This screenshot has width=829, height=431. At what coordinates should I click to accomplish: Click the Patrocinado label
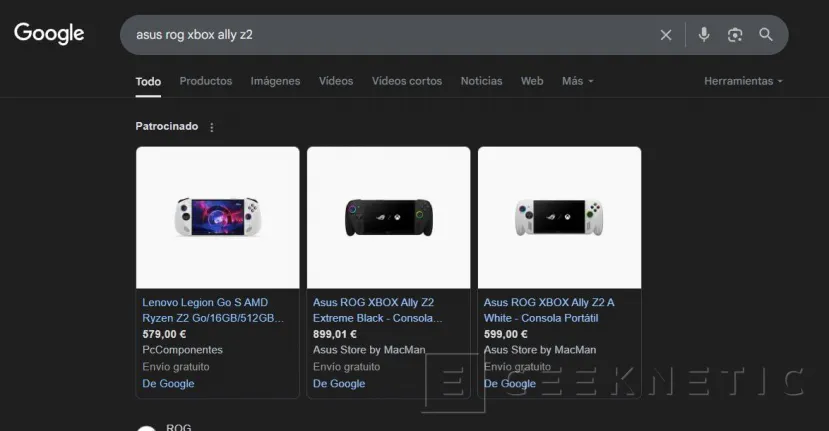(x=167, y=126)
